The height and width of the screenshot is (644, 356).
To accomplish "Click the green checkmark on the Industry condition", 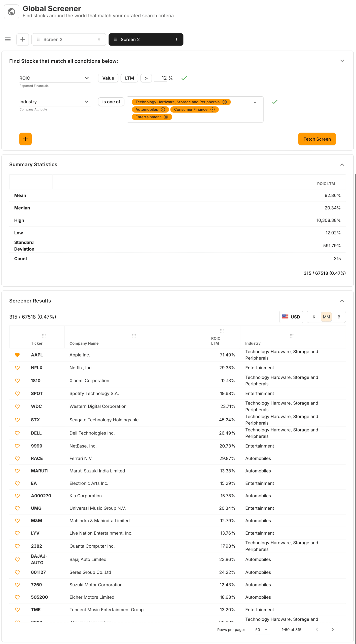I will tap(275, 102).
